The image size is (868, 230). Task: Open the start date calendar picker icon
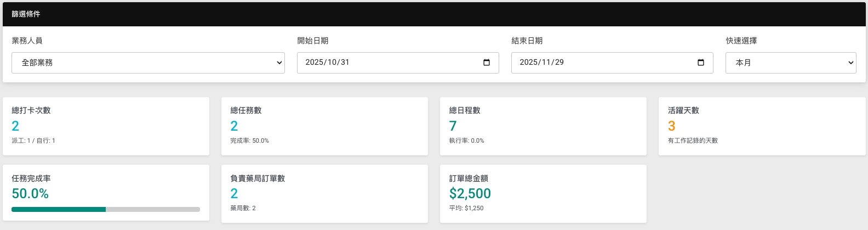coord(486,63)
